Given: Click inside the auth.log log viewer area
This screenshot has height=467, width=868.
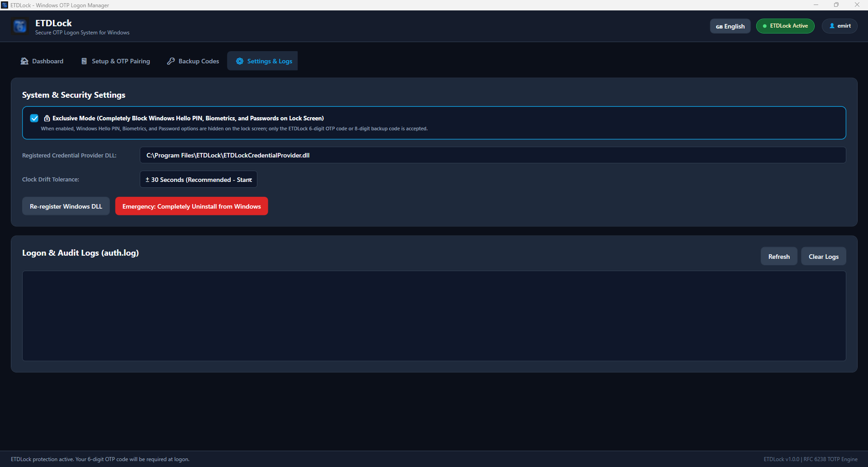Looking at the screenshot, I should 434,316.
